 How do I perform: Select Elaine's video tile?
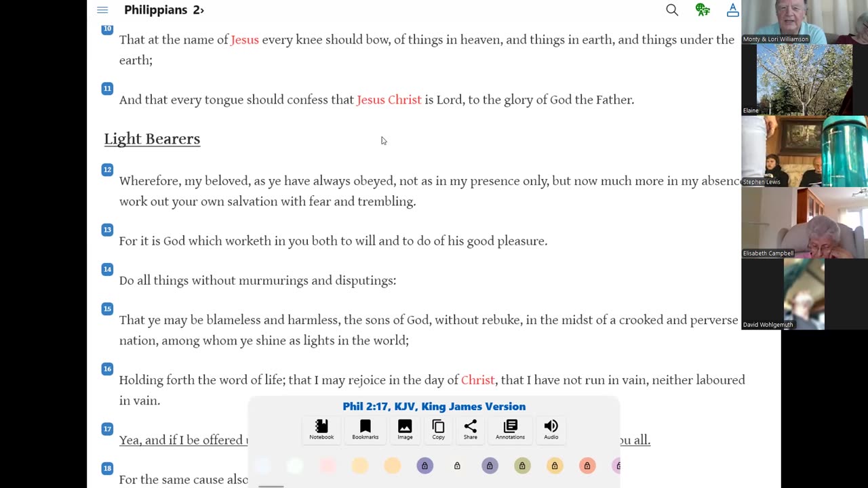(x=804, y=80)
